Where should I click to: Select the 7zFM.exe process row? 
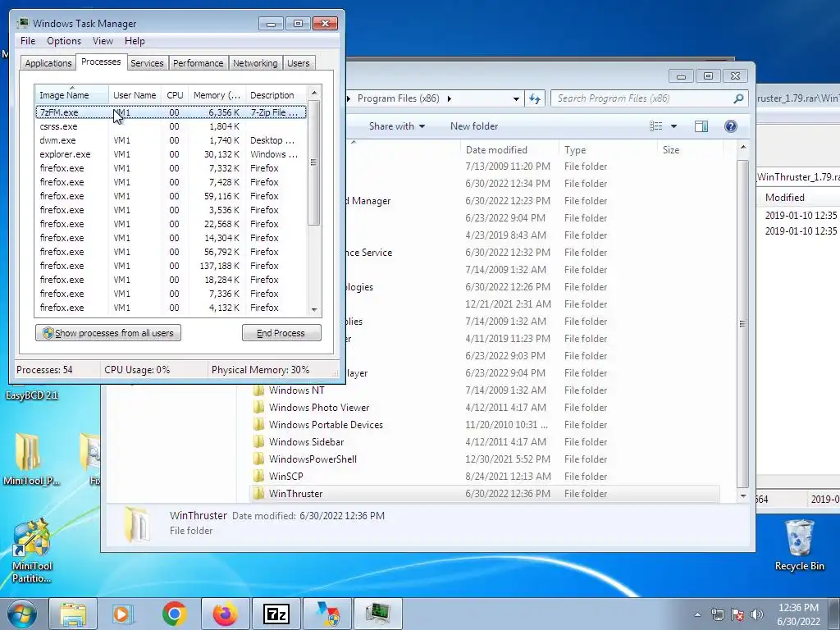[x=171, y=112]
